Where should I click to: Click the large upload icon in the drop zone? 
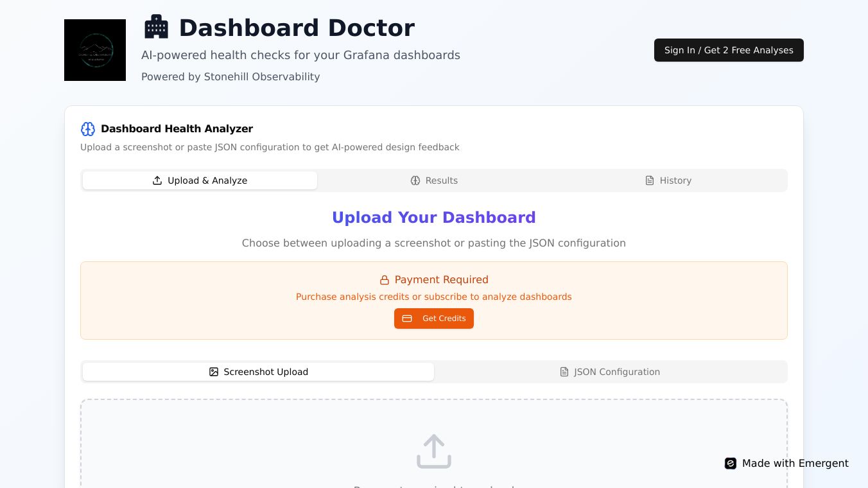tap(434, 451)
